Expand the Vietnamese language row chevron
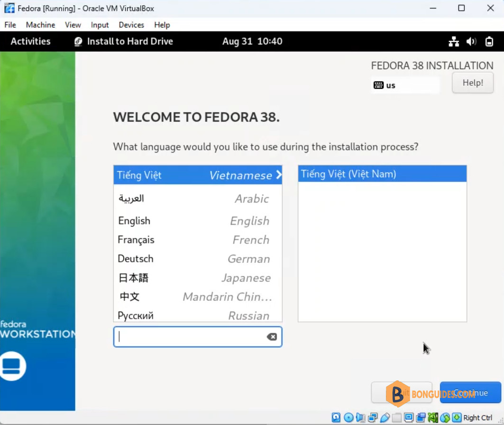 tap(279, 175)
